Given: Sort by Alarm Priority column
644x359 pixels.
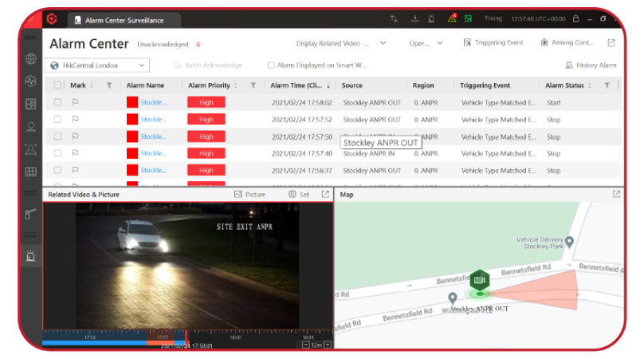Looking at the screenshot, I should pos(236,85).
